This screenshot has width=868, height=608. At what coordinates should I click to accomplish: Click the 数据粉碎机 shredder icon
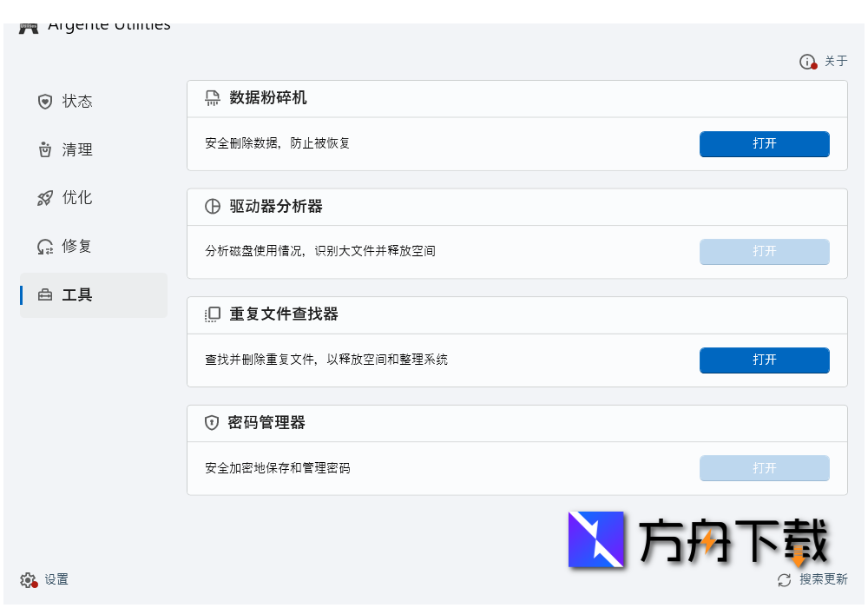click(211, 98)
